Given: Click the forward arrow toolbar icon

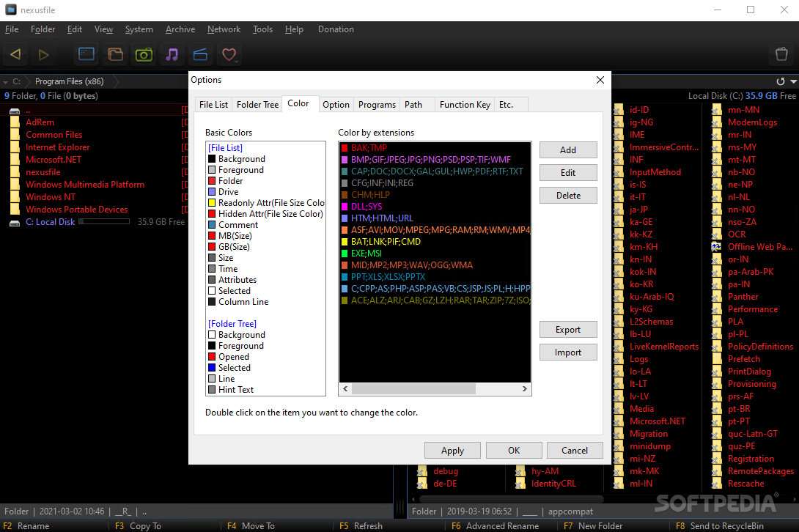Looking at the screenshot, I should [44, 54].
